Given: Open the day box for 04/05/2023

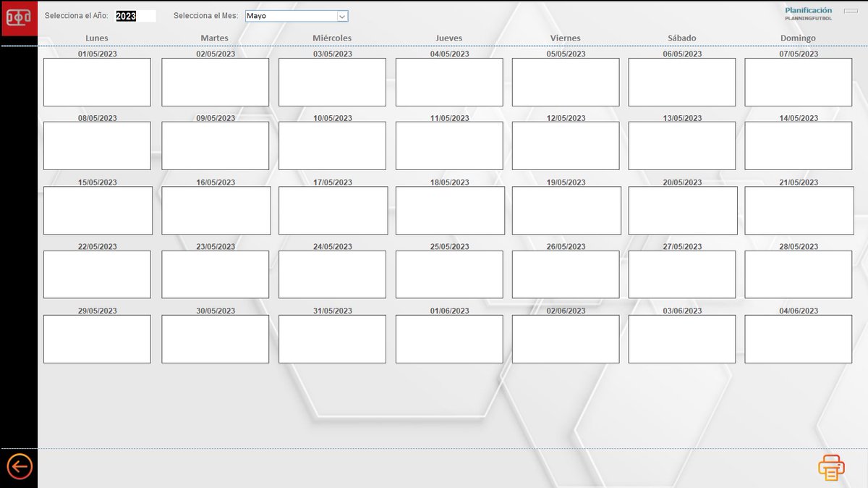Looking at the screenshot, I should pyautogui.click(x=449, y=82).
